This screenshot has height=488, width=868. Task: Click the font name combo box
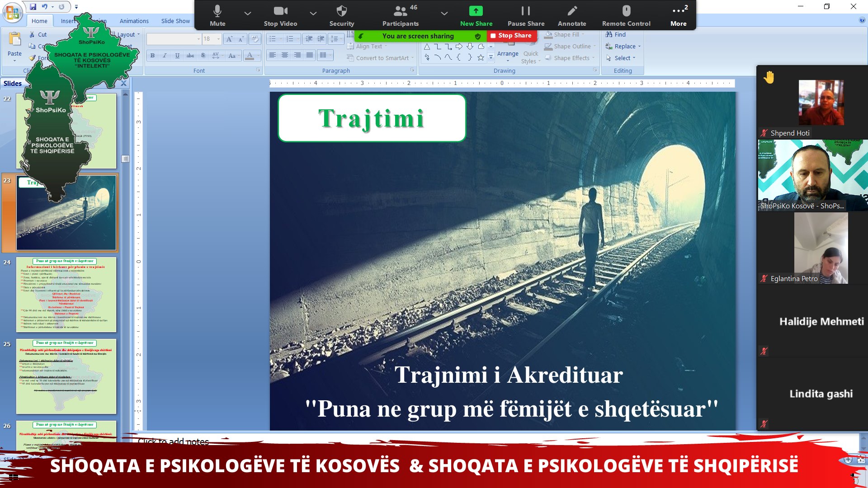click(x=174, y=39)
